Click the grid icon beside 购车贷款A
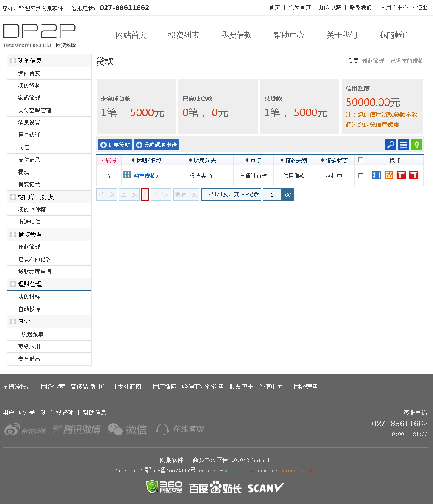Image resolution: width=433 pixels, height=504 pixels. pos(127,175)
